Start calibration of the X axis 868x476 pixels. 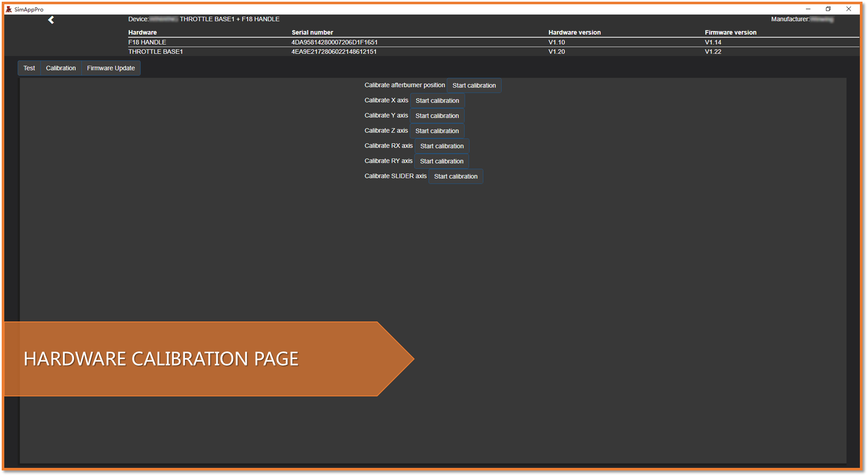437,101
